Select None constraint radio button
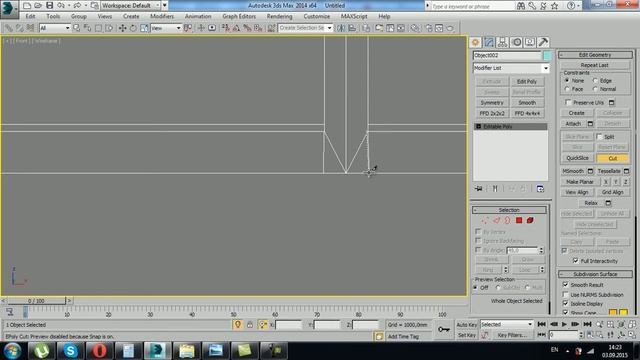640x360 pixels. pyautogui.click(x=567, y=80)
